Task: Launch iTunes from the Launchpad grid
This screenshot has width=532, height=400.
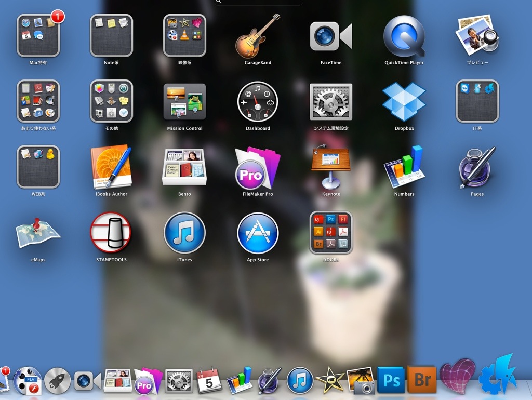Action: coord(184,233)
